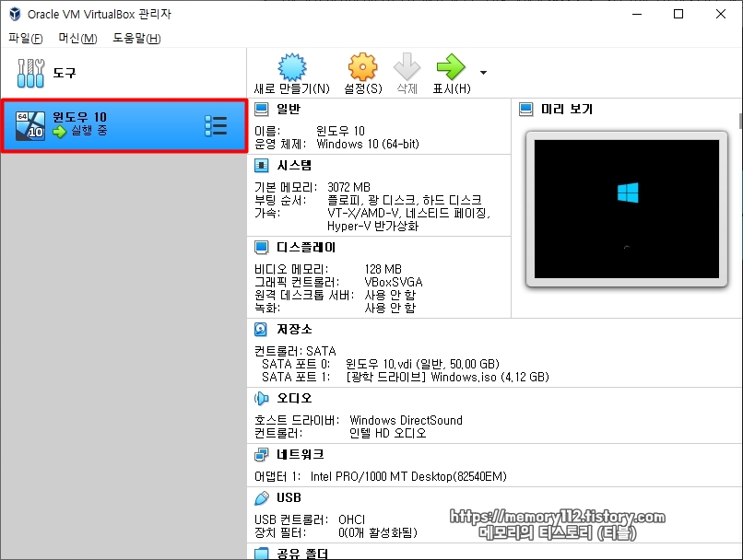Open USB settings header link
The image size is (743, 560).
pyautogui.click(x=289, y=498)
